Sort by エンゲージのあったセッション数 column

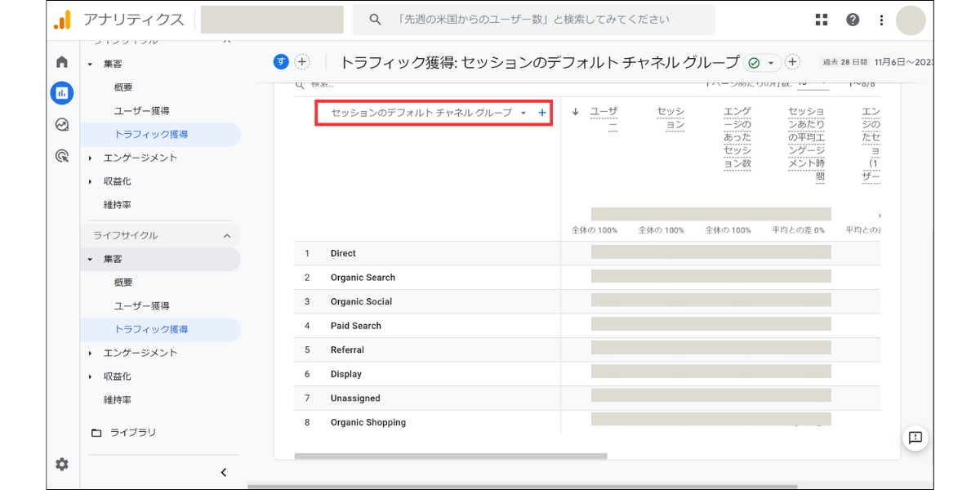[x=737, y=137]
